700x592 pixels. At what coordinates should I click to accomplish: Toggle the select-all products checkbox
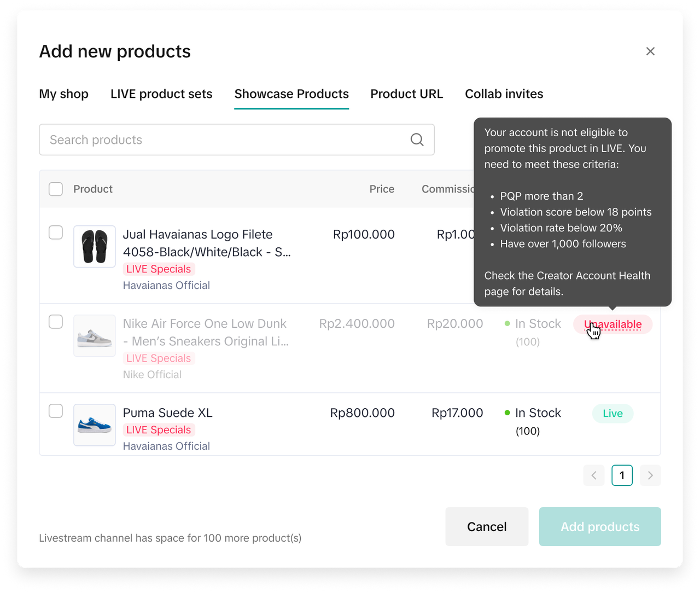click(x=56, y=189)
